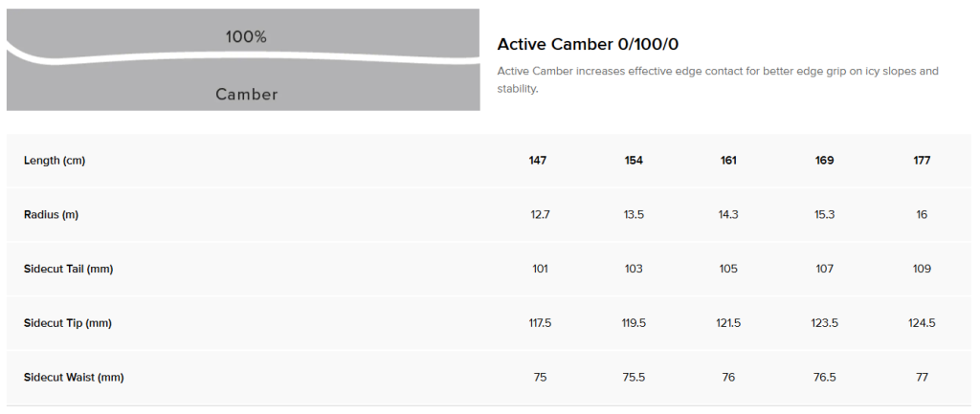Image resolution: width=980 pixels, height=414 pixels.
Task: Click the 12.7 radius value
Action: pyautogui.click(x=540, y=214)
